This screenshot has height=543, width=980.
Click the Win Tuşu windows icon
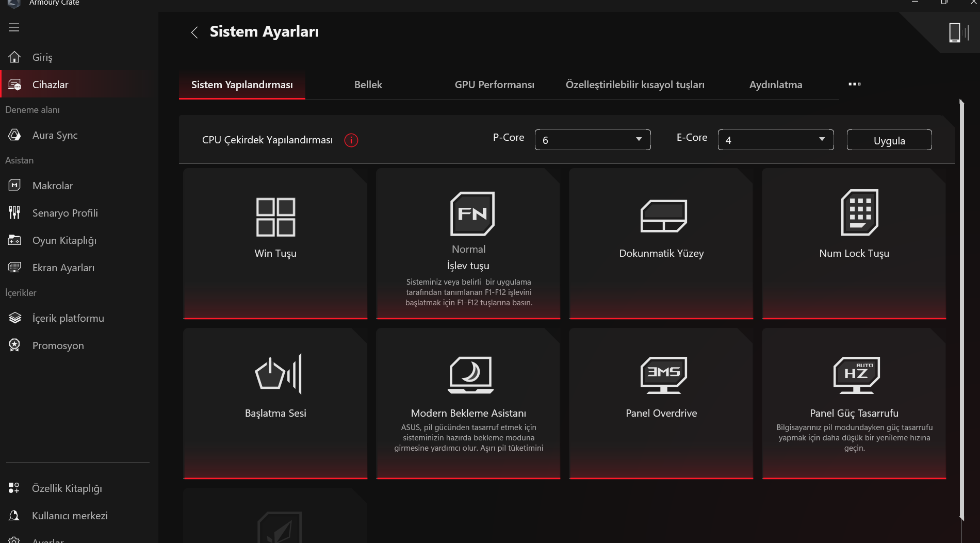point(275,217)
